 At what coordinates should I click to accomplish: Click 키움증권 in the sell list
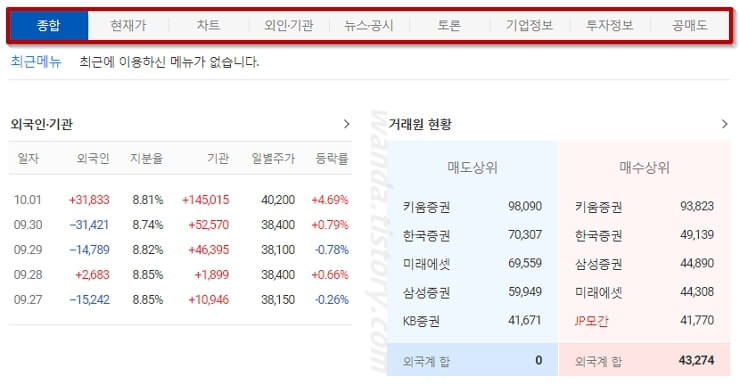[426, 207]
